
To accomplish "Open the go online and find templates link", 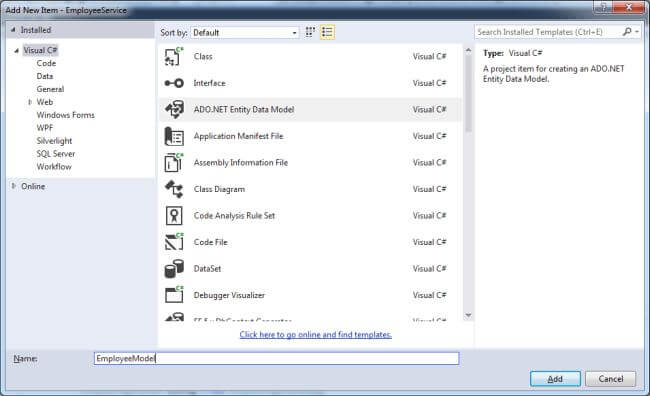I will [x=315, y=334].
